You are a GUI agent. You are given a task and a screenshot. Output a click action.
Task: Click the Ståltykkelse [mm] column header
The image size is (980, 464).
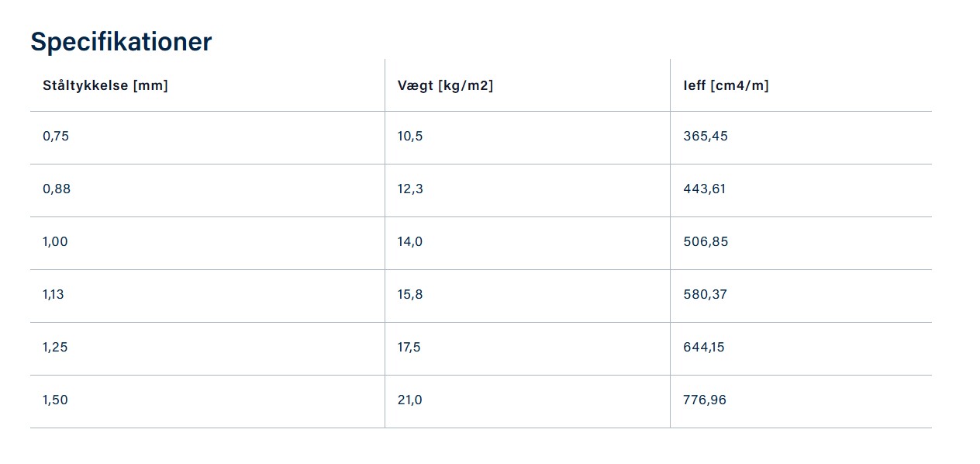105,85
